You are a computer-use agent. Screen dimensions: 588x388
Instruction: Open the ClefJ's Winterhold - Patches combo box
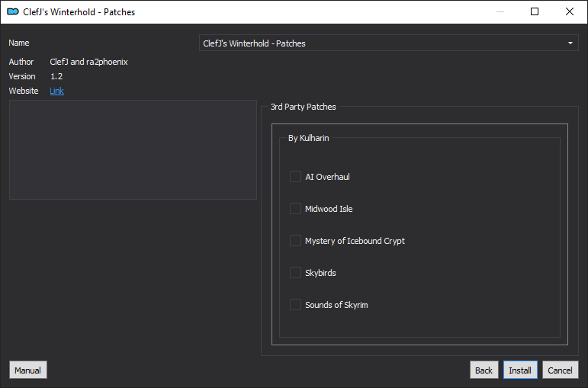388,43
